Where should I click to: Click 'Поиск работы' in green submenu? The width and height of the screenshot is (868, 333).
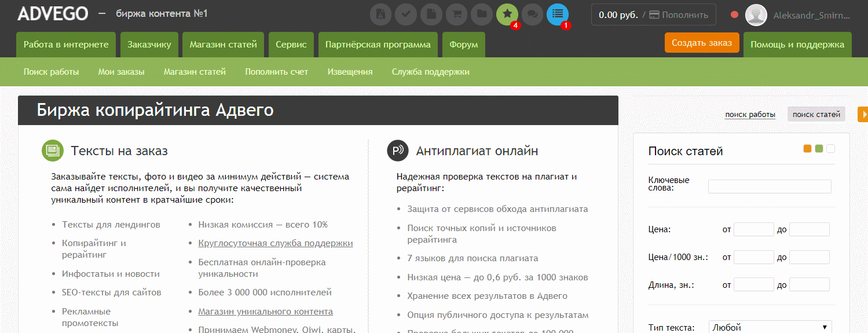(x=52, y=72)
